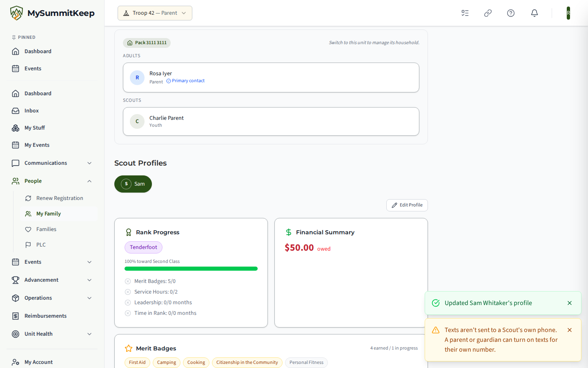Select My Family in sidebar

(59, 214)
